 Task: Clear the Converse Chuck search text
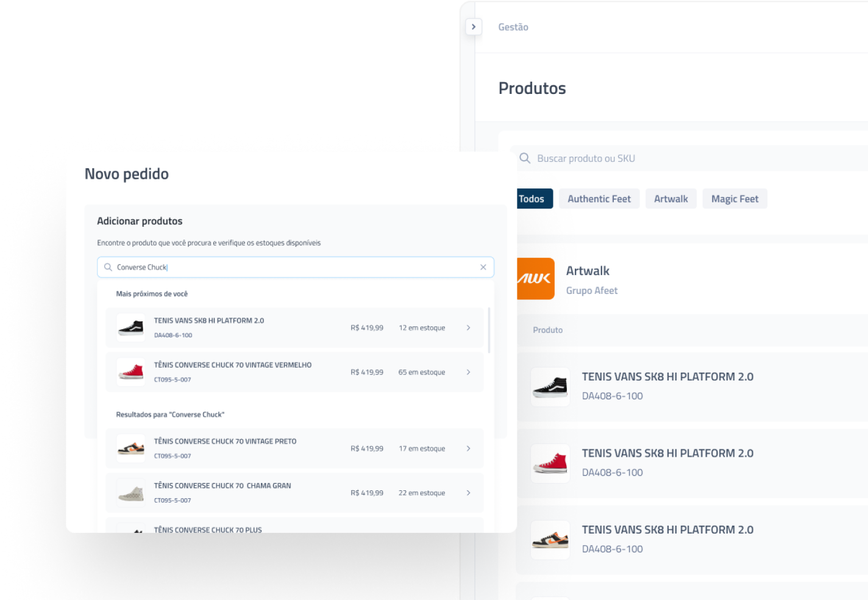[x=483, y=267]
